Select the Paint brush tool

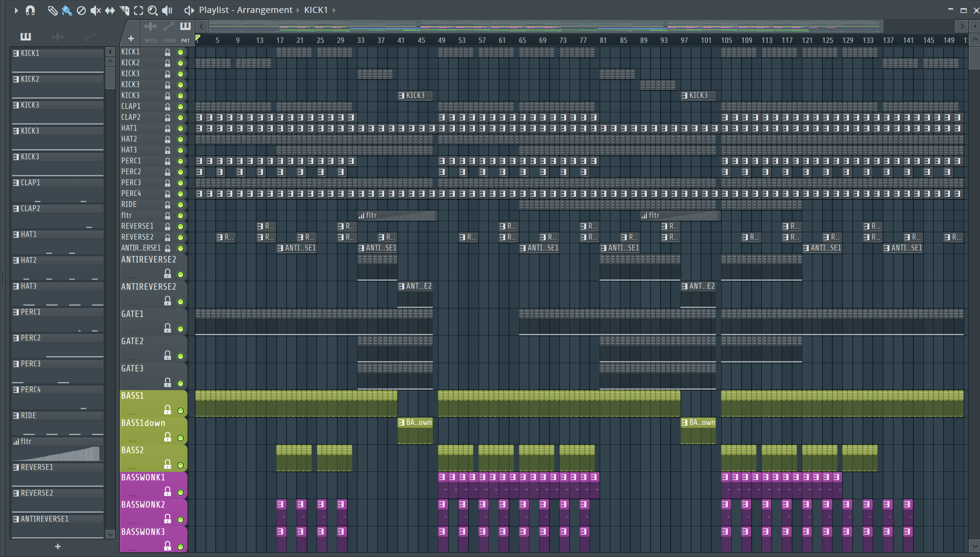67,10
